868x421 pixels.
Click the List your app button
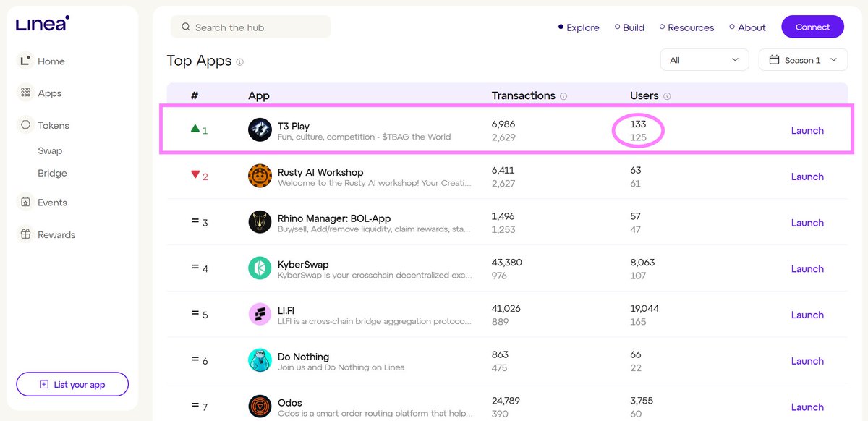coord(72,384)
